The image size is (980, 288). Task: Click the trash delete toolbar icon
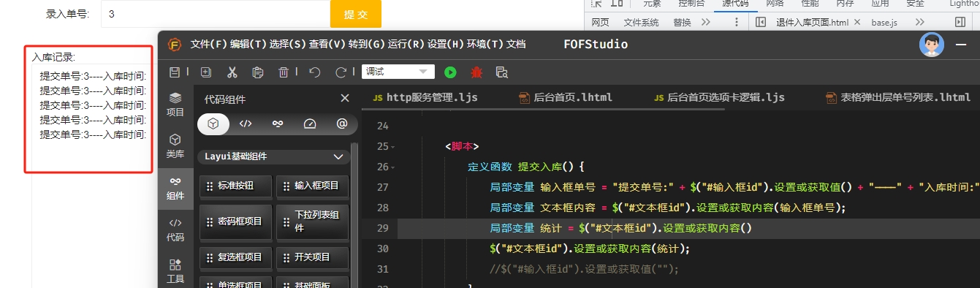coord(284,72)
